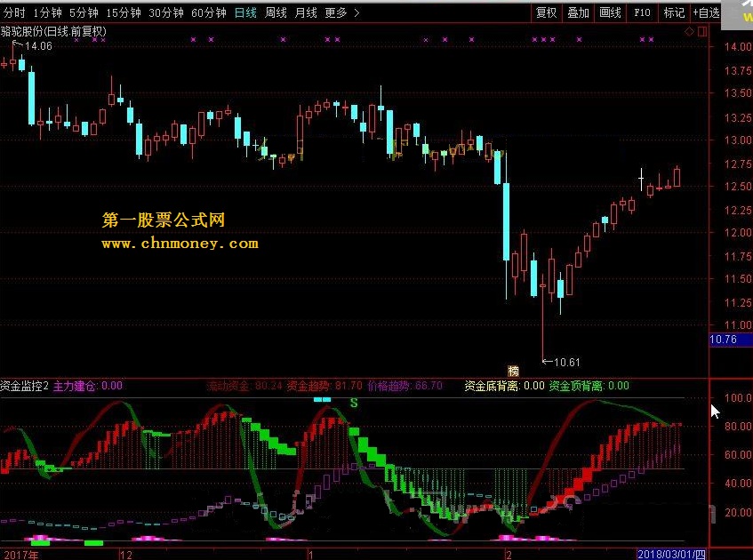
Task: Click the 榜 badge below the chart
Action: (x=513, y=371)
